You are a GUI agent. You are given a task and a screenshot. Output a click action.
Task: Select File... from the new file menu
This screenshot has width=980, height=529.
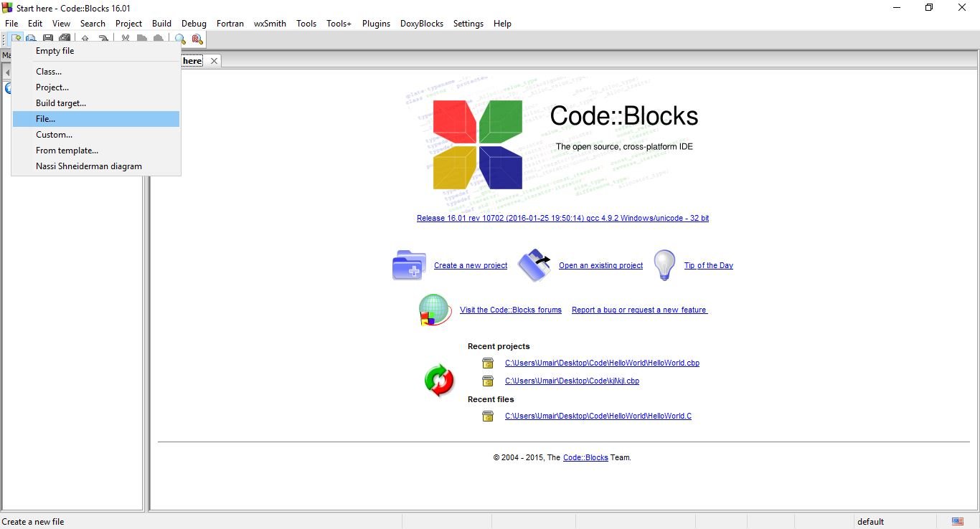pyautogui.click(x=45, y=118)
